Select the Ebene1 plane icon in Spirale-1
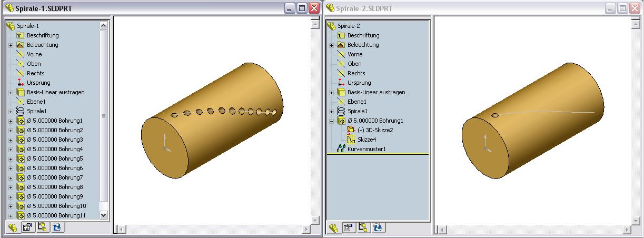The image size is (644, 238). coord(21,102)
